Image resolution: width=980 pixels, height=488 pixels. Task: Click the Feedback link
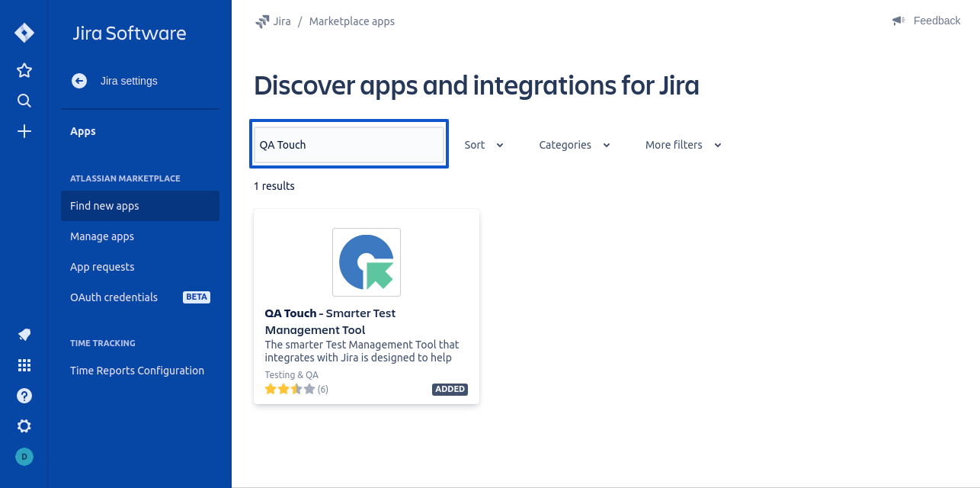[x=937, y=21]
